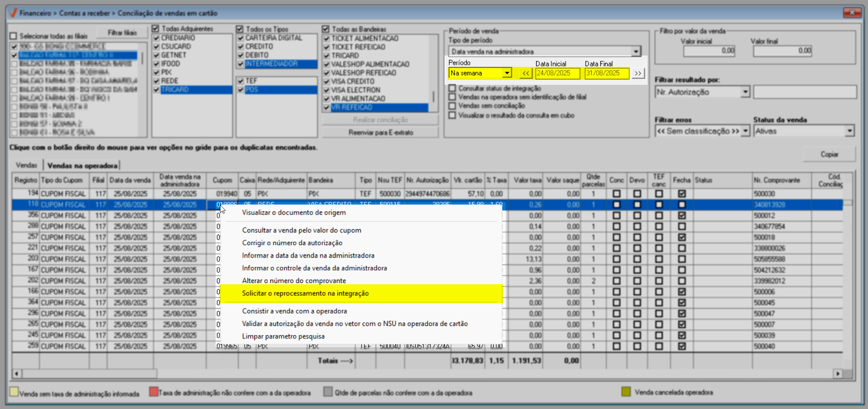The image size is (868, 409).
Task: Click the red 'Taxa de administração' legend box
Action: [154, 392]
